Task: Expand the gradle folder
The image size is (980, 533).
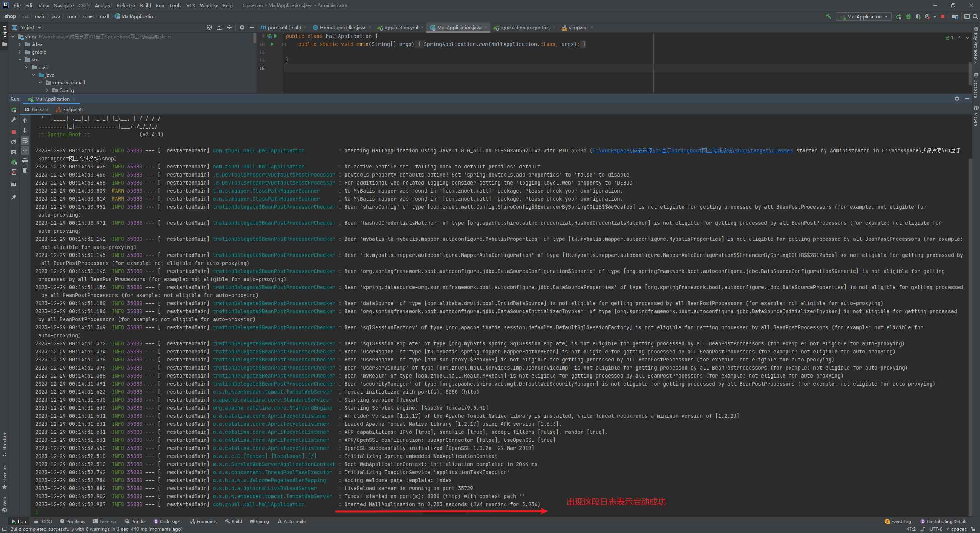Action: tap(20, 52)
